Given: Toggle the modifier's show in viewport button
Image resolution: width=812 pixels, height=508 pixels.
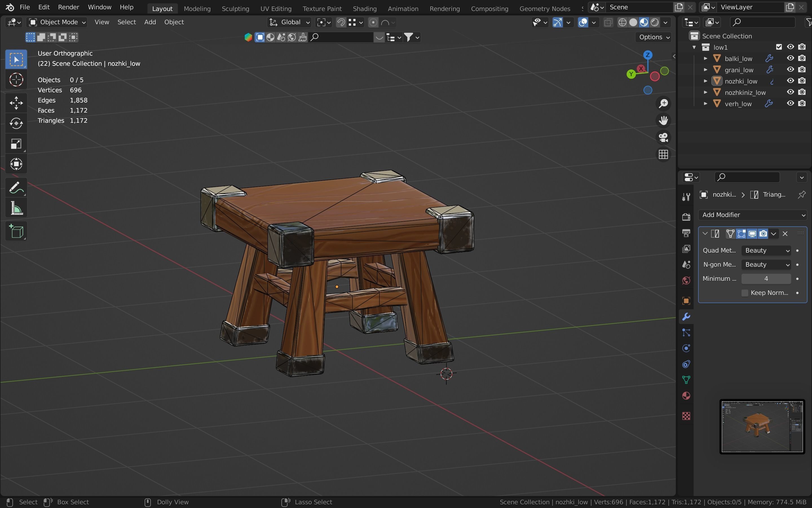Looking at the screenshot, I should [x=752, y=234].
